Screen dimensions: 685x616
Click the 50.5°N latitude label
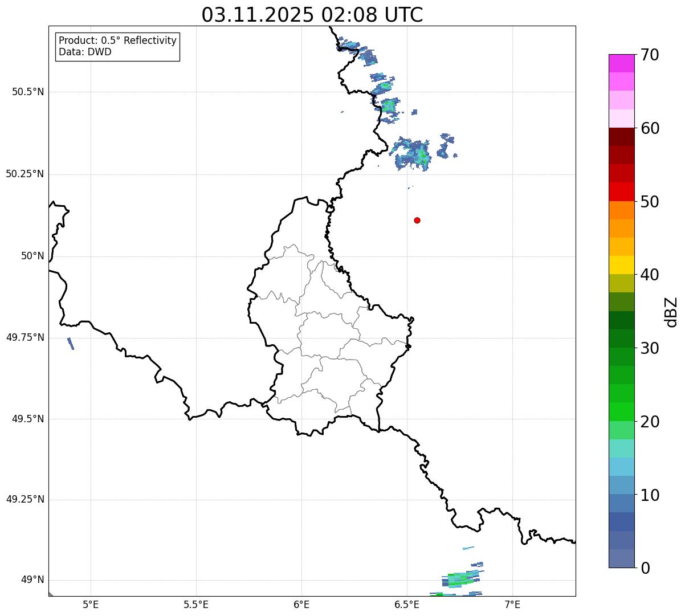(28, 92)
